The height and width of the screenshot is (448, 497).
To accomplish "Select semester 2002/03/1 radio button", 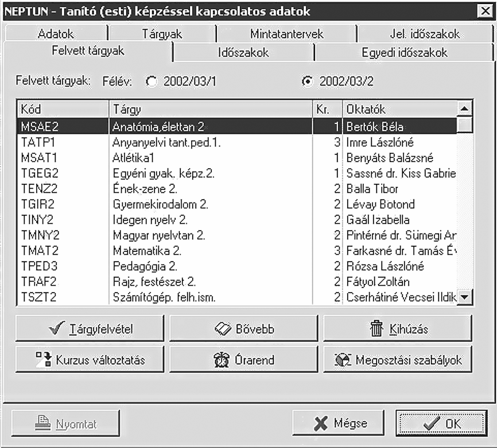I will 151,81.
